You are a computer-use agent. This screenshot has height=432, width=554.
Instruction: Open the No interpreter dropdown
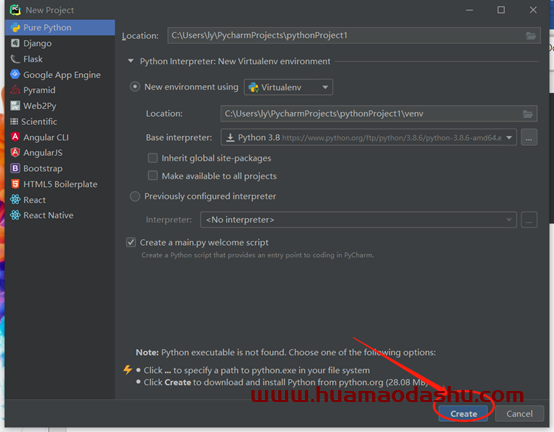tap(358, 220)
